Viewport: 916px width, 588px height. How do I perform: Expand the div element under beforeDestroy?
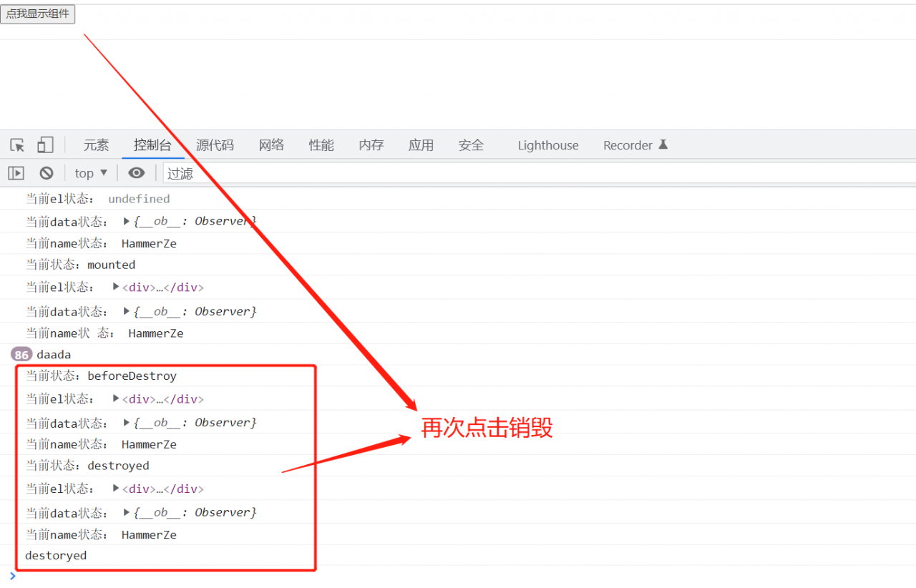pyautogui.click(x=117, y=398)
